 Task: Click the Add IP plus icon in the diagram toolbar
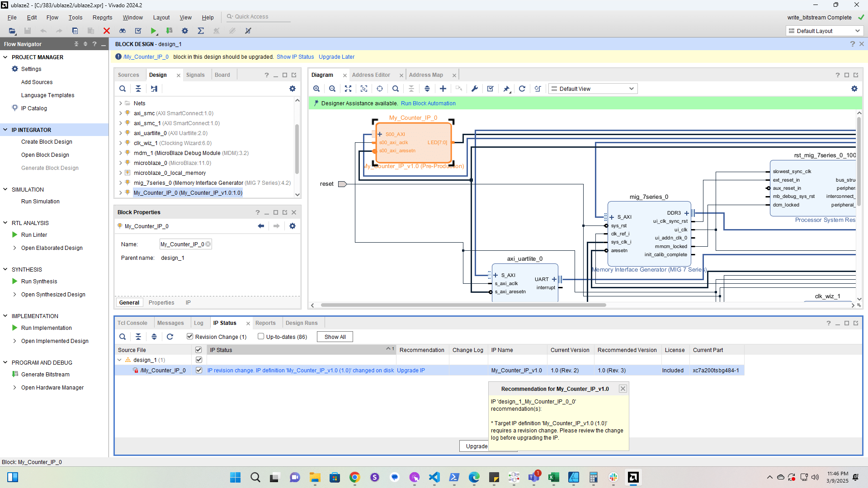pyautogui.click(x=443, y=89)
